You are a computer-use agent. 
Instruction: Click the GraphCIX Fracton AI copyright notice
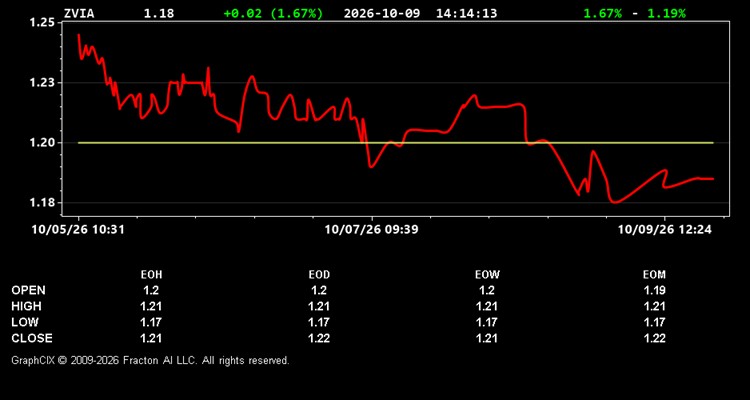[x=150, y=360]
